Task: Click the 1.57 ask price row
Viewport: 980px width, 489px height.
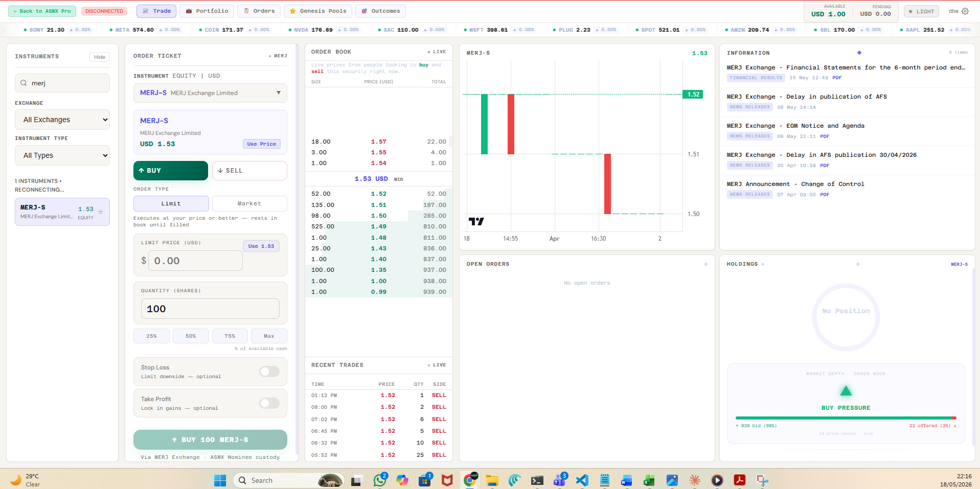Action: (x=379, y=142)
